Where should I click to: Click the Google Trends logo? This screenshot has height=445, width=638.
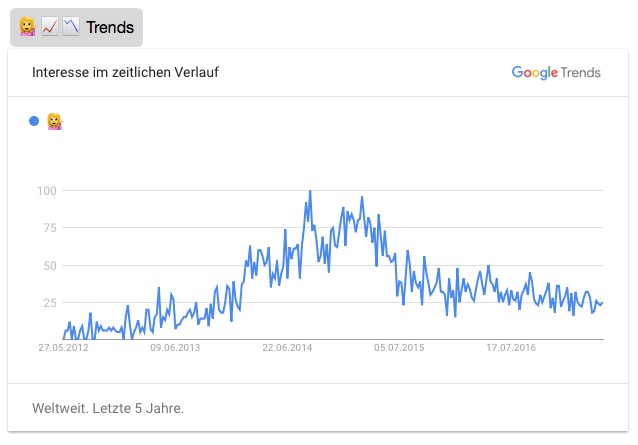coord(556,72)
